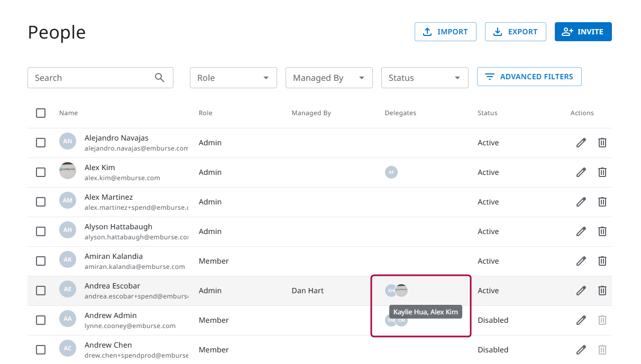
Task: Expand the Status filter dropdown
Action: click(425, 77)
